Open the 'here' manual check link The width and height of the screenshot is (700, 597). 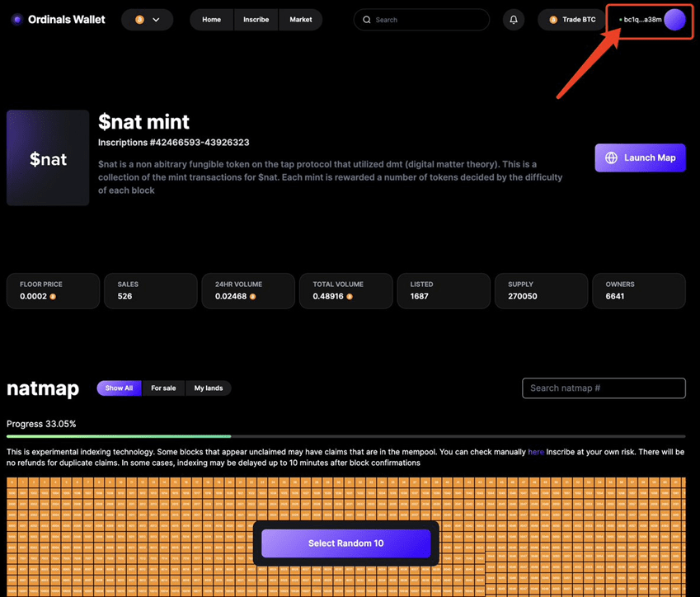[x=536, y=452]
